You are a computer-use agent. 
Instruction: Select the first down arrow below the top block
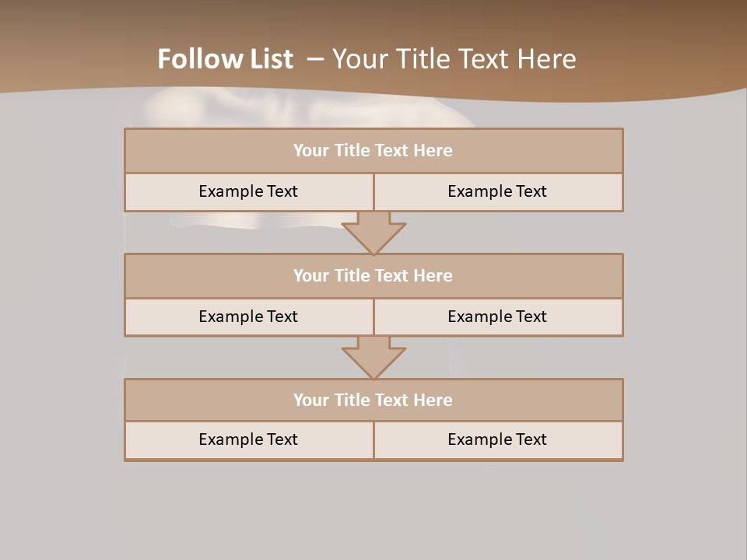tap(373, 233)
